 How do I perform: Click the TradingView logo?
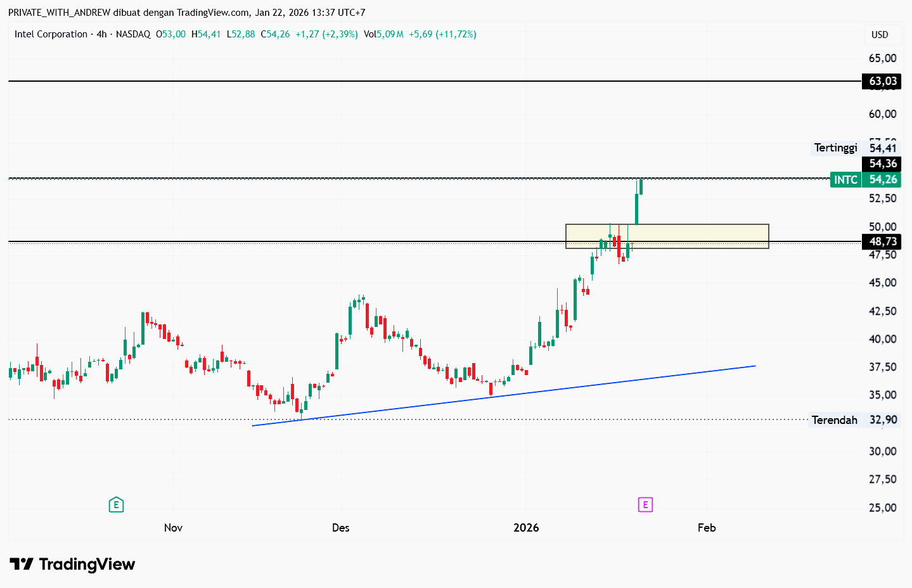coord(72,564)
